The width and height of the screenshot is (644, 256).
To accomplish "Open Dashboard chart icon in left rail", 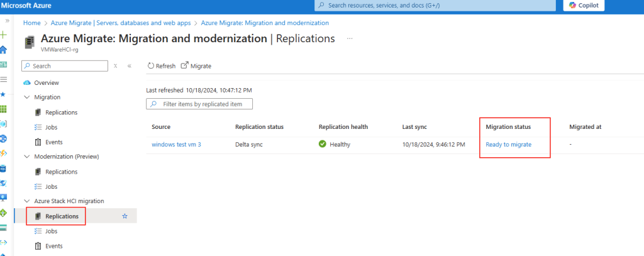I will pos(3,65).
